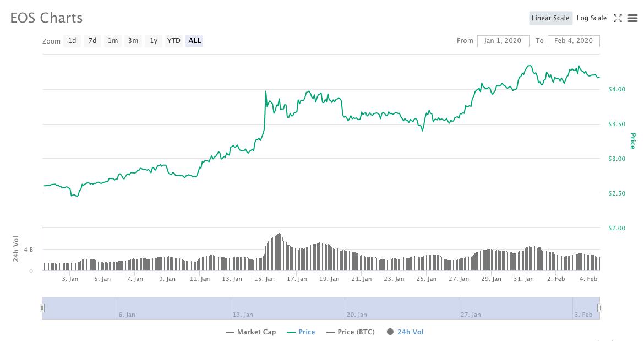
Task: Click the right handle of the range selector
Action: click(x=600, y=308)
